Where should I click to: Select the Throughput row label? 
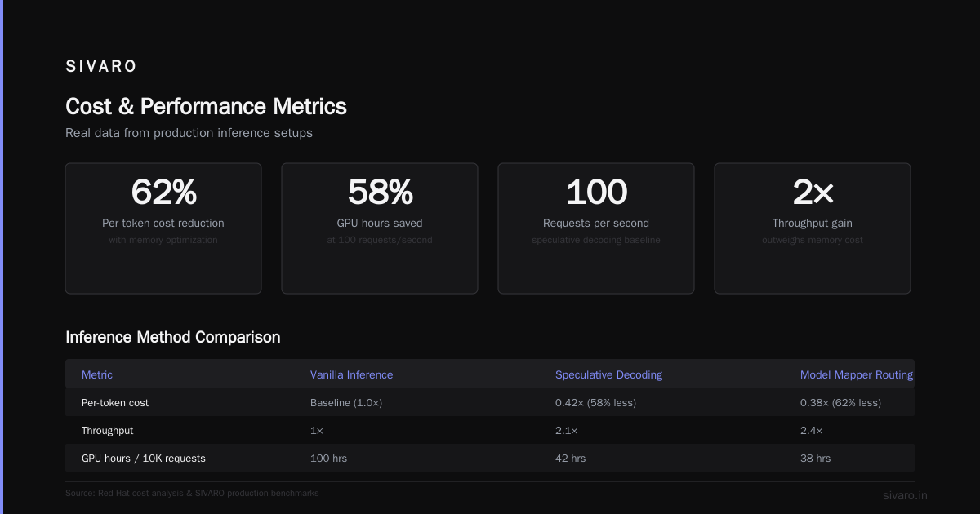[108, 431]
